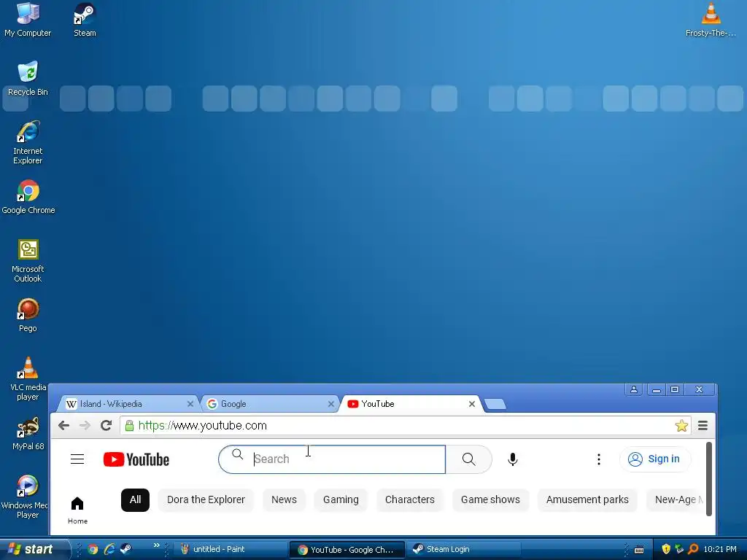Image resolution: width=747 pixels, height=560 pixels.
Task: Click the YouTube search input field
Action: (332, 459)
